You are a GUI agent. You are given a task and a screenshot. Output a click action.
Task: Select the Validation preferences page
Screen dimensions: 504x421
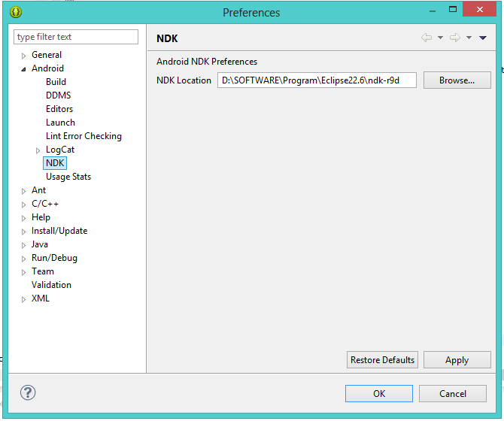[x=51, y=285]
